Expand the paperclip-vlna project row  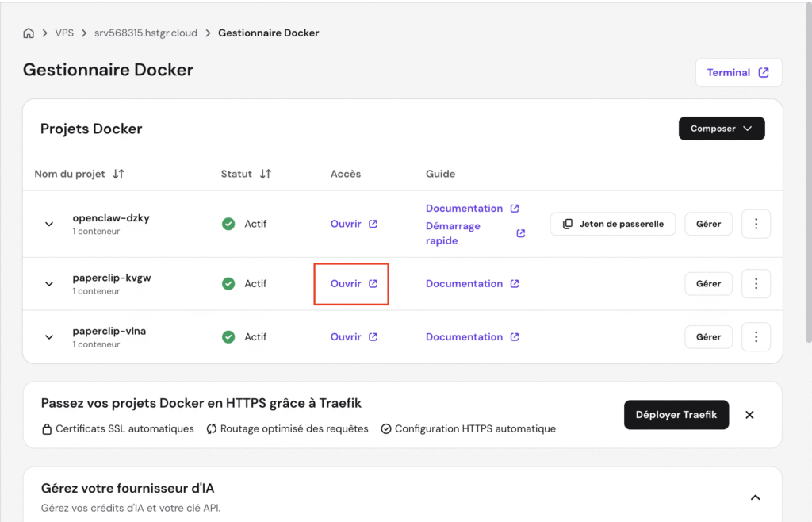49,337
